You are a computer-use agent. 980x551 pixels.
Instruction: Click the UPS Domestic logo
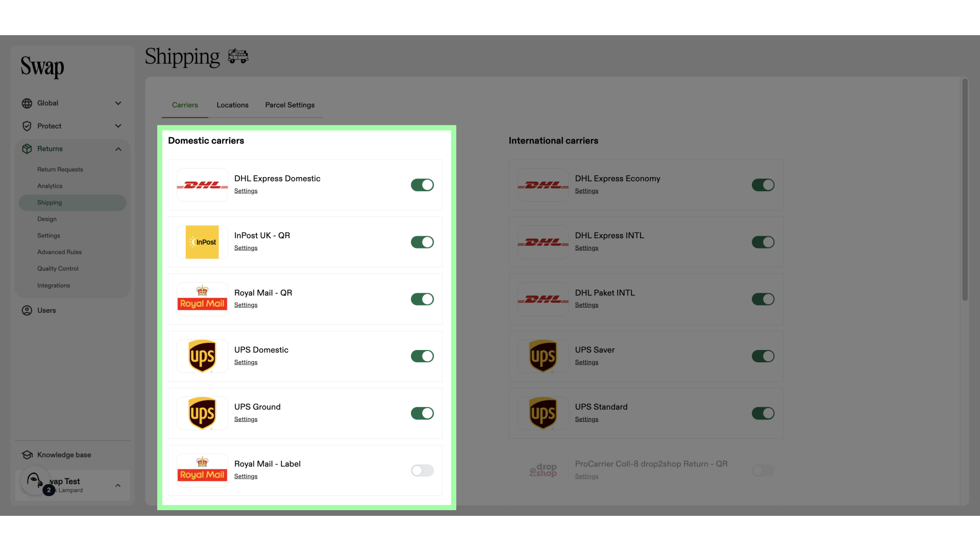[202, 356]
